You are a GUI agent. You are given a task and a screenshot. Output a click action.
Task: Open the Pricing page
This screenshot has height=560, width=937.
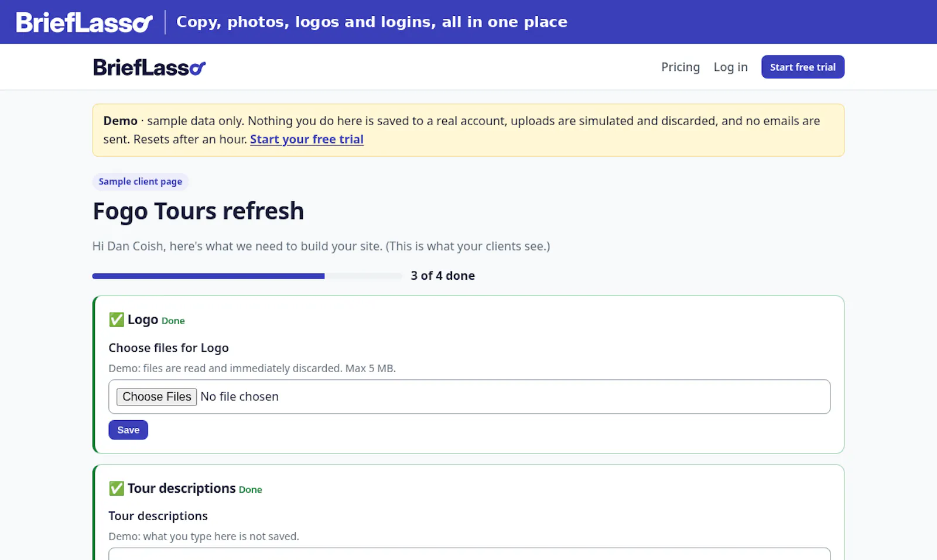click(x=680, y=67)
